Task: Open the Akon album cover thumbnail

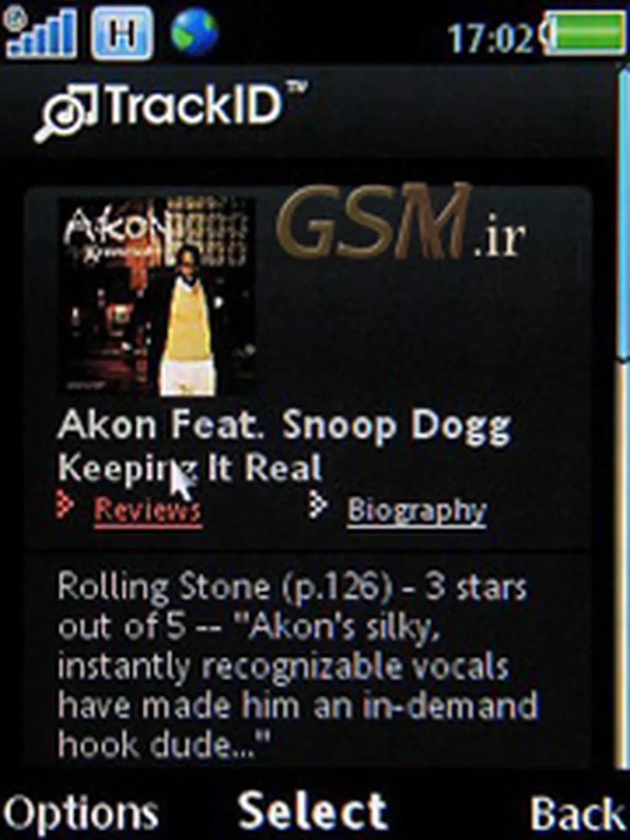Action: (x=157, y=296)
